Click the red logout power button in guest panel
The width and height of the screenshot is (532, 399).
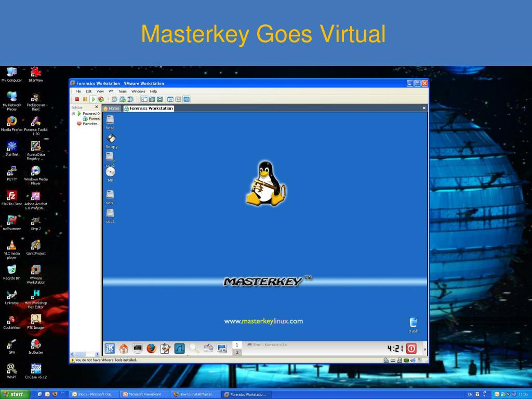click(411, 349)
